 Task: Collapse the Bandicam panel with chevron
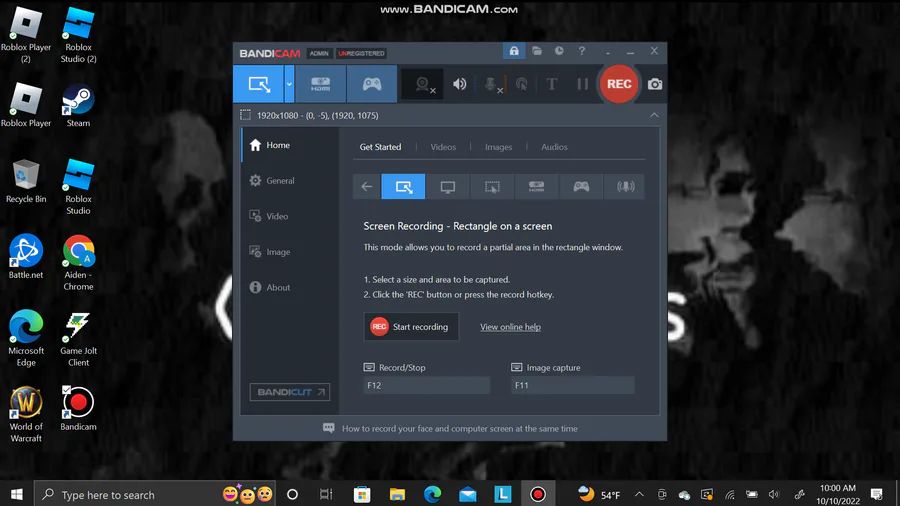(x=654, y=115)
